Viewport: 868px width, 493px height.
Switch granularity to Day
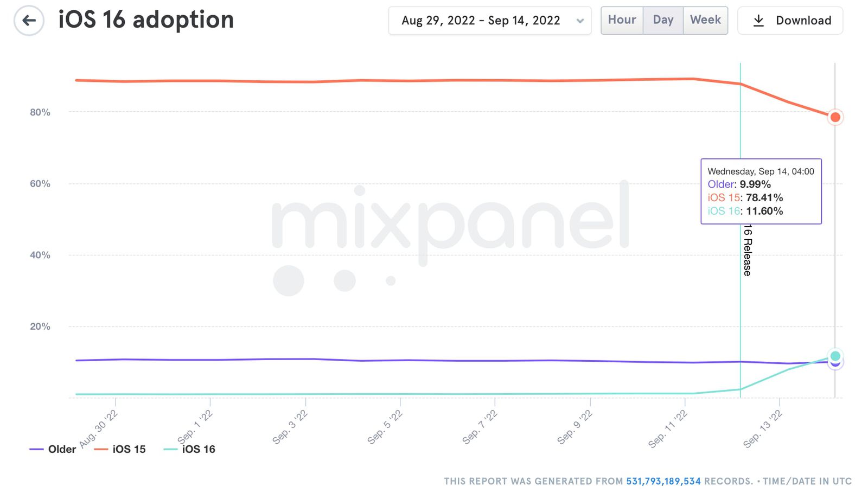click(663, 20)
